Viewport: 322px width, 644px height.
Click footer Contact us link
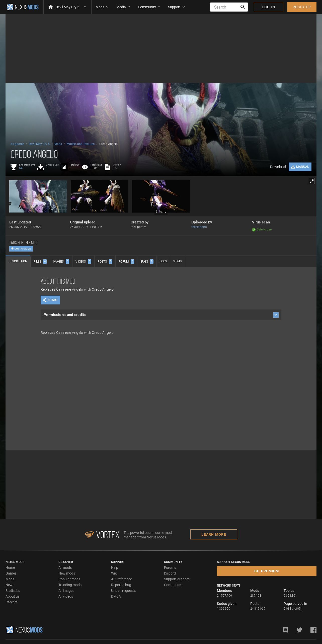(x=173, y=585)
